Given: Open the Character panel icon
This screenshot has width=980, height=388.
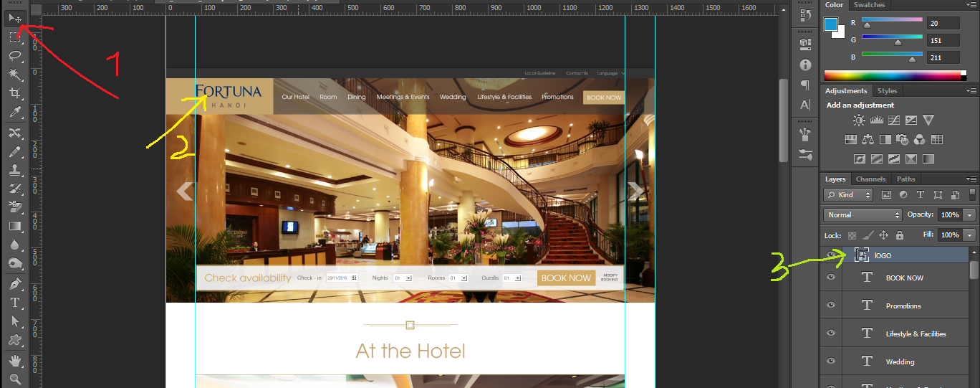Looking at the screenshot, I should point(805,105).
